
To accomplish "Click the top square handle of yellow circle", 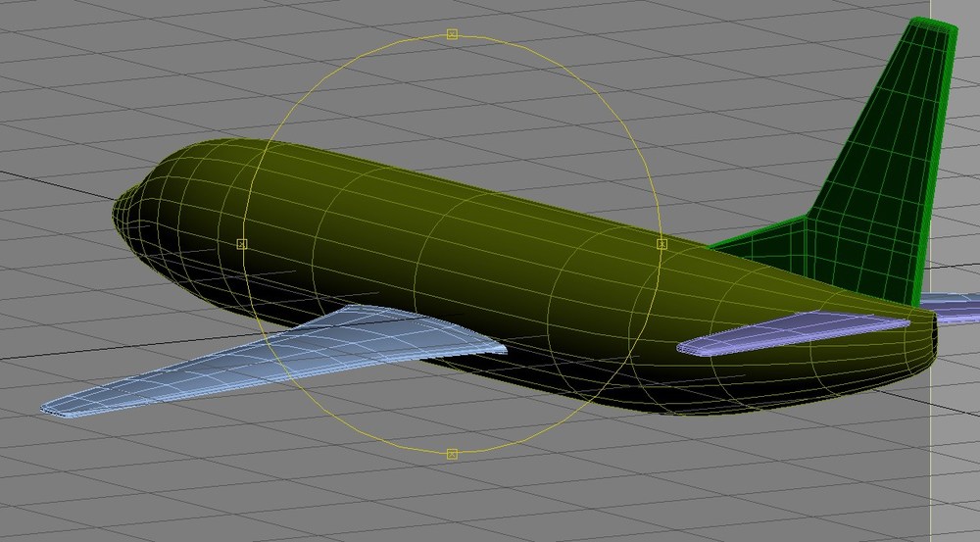I will click(x=453, y=34).
